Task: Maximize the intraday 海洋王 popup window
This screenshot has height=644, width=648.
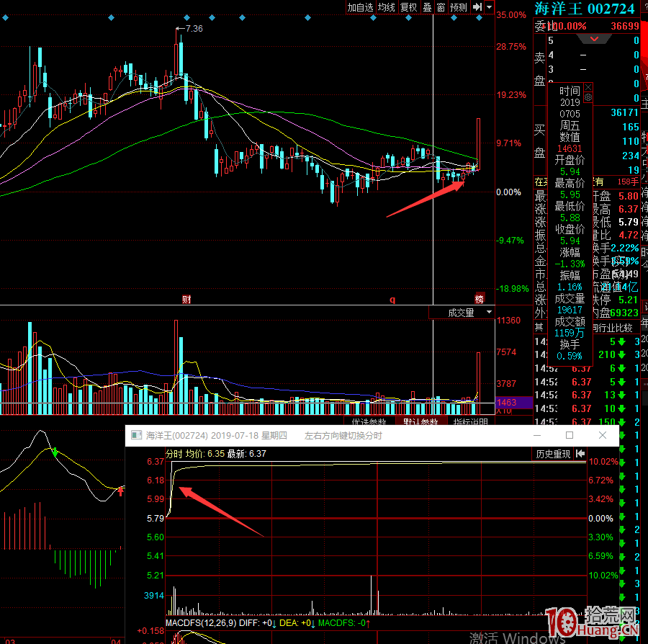Action: pyautogui.click(x=570, y=435)
